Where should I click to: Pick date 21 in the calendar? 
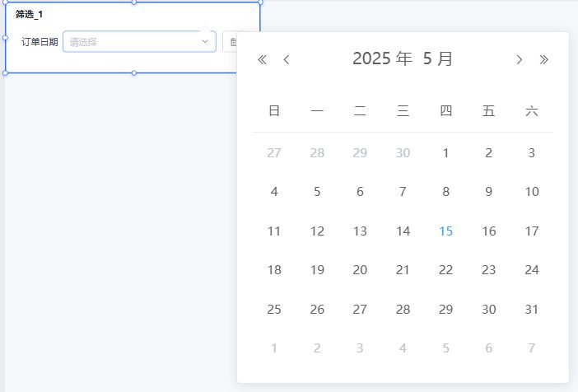click(x=403, y=270)
